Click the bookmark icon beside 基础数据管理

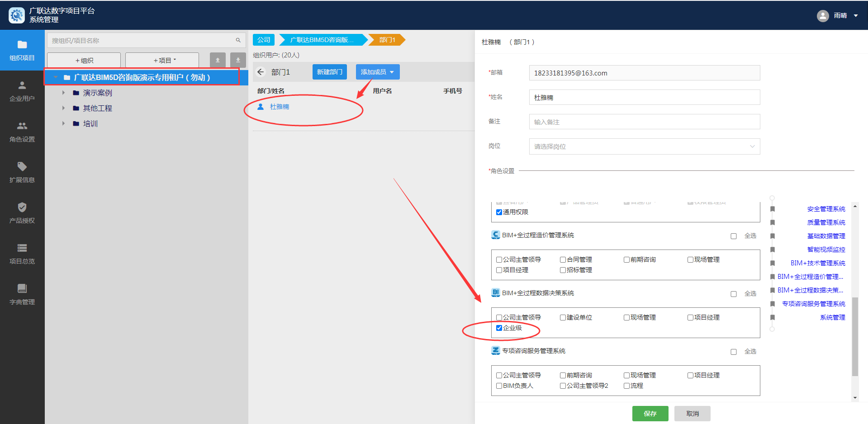point(773,236)
